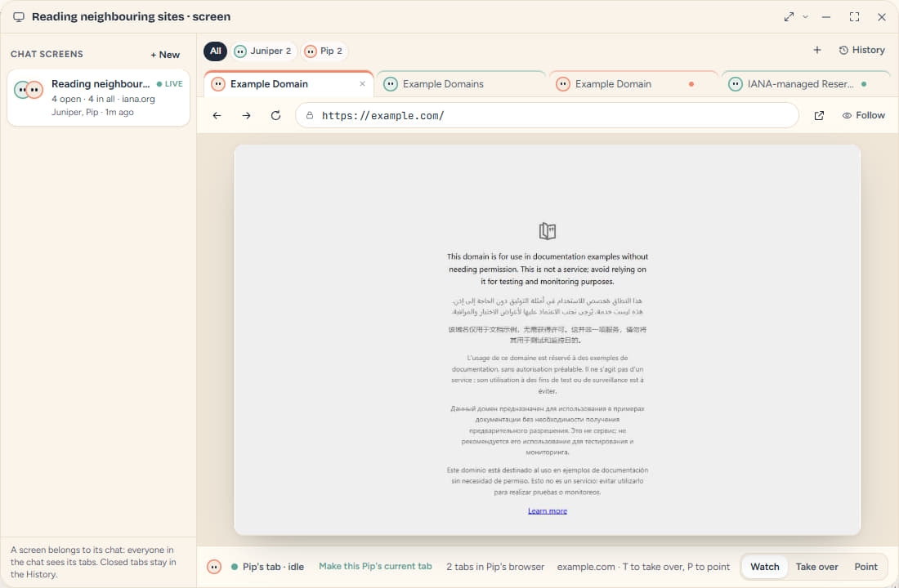Switch to the Example Domain tab with orange dot
This screenshot has height=588, width=899.
pyautogui.click(x=633, y=83)
